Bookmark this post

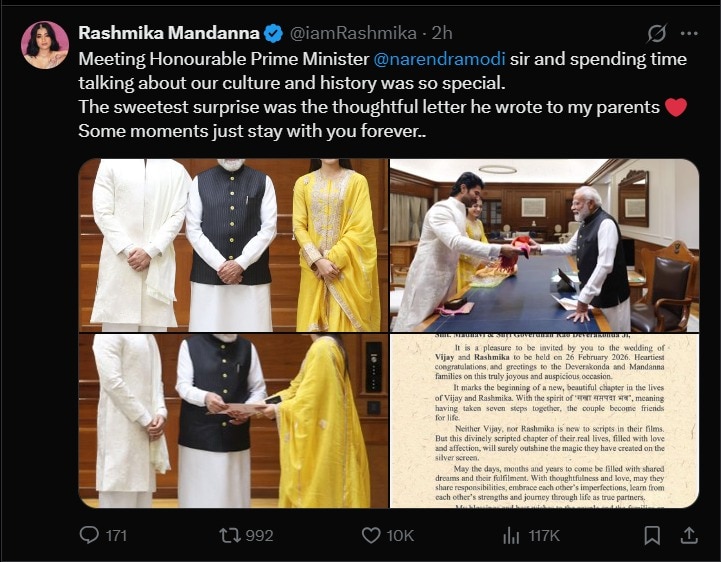pyautogui.click(x=652, y=535)
